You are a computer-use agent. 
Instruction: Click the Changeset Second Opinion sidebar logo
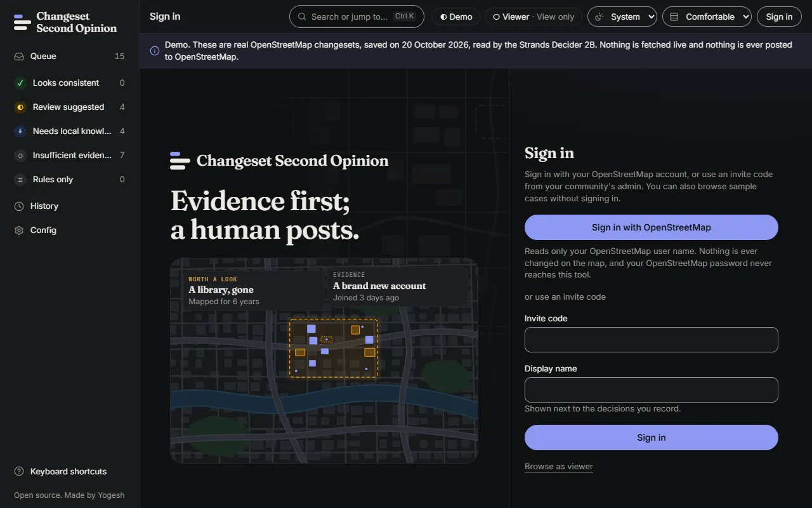[65, 22]
